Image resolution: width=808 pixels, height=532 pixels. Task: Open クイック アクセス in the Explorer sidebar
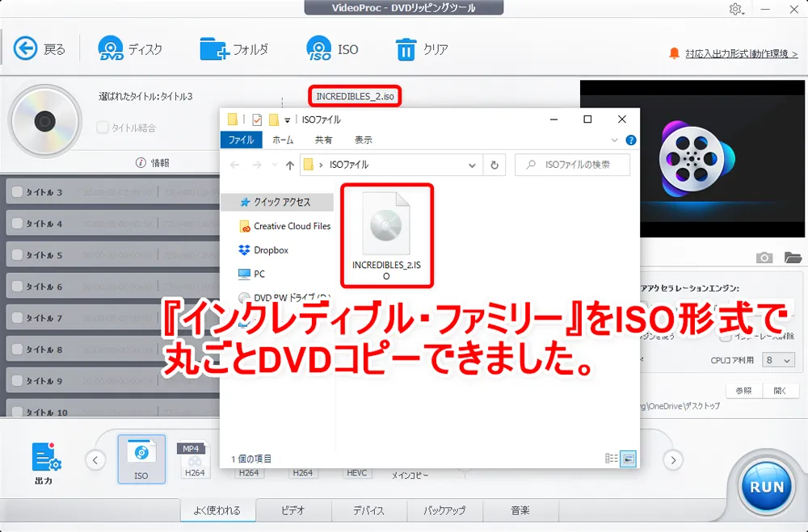click(277, 202)
